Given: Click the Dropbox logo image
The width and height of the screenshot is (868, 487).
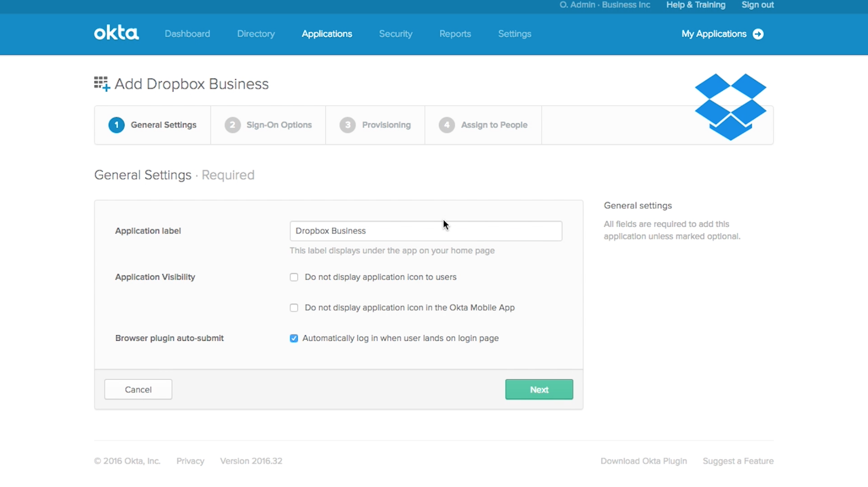Looking at the screenshot, I should 730,107.
